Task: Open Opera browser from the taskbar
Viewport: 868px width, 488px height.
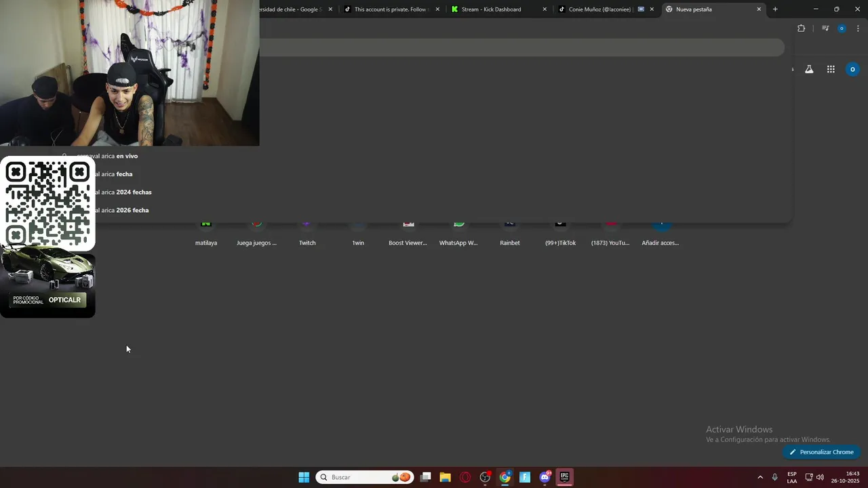Action: [x=465, y=477]
